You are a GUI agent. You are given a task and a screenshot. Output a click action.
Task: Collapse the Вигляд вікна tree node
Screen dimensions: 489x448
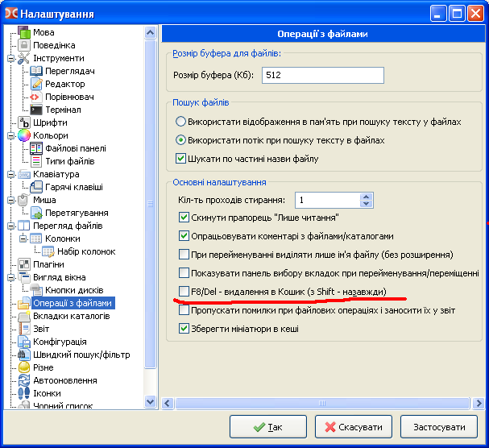point(10,277)
